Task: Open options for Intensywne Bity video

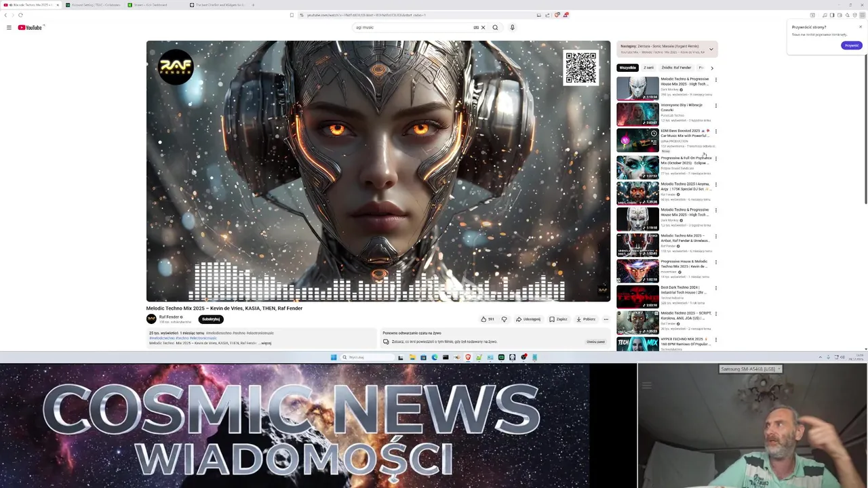Action: click(715, 106)
